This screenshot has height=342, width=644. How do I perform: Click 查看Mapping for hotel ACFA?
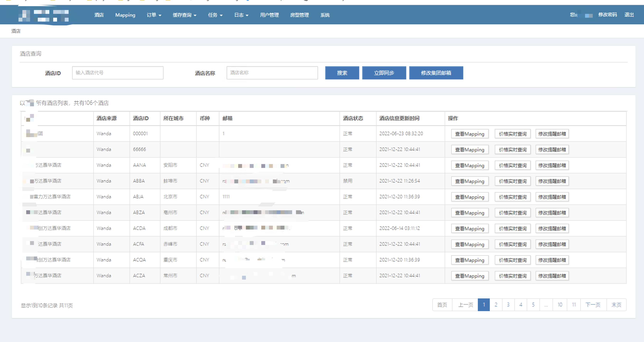(469, 244)
